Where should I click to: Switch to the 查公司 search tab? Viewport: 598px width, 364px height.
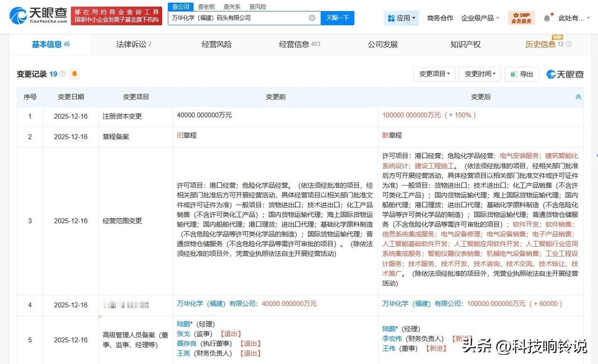(x=181, y=7)
